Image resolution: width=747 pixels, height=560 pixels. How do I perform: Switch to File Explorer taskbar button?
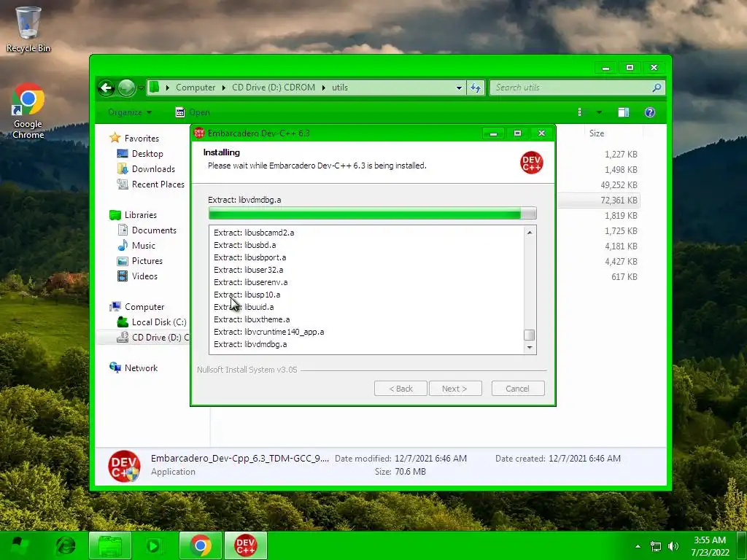pyautogui.click(x=110, y=545)
